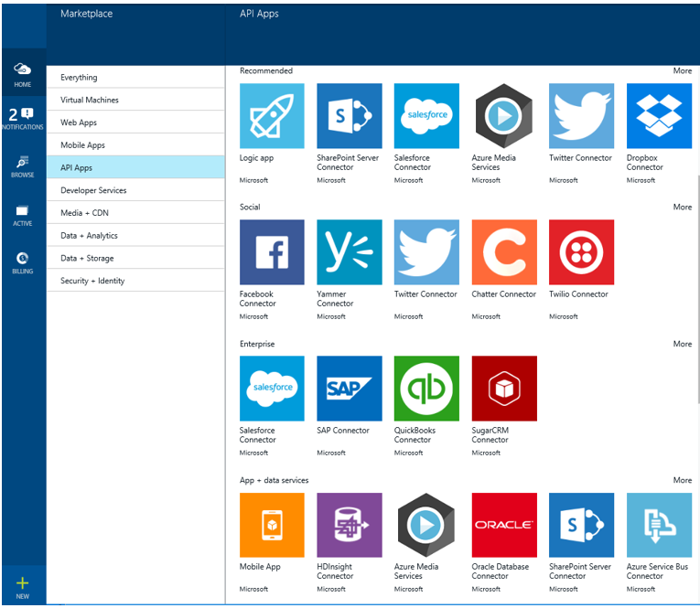Select the Mobile App icon

[x=272, y=525]
